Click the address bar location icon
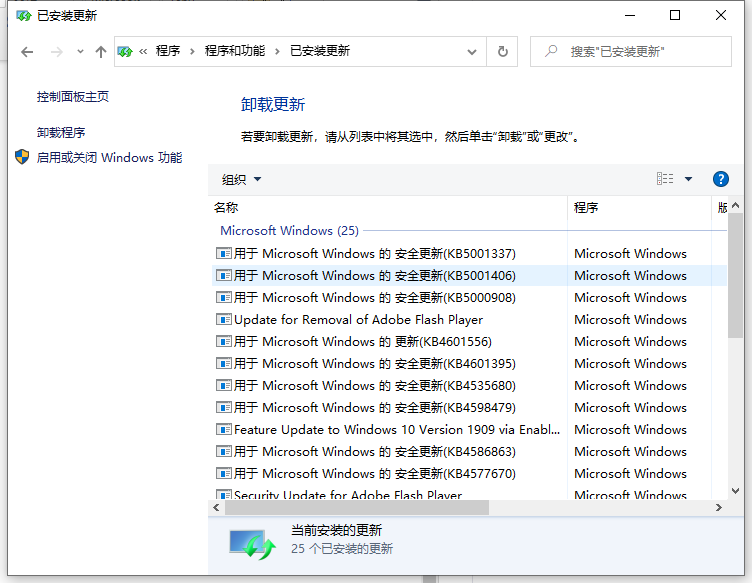752x583 pixels. pos(125,51)
